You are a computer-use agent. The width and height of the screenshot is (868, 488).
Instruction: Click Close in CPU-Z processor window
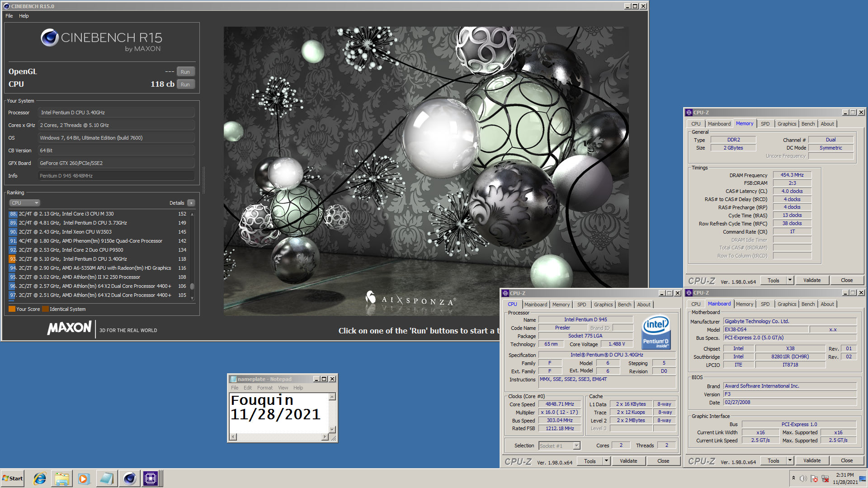click(663, 461)
